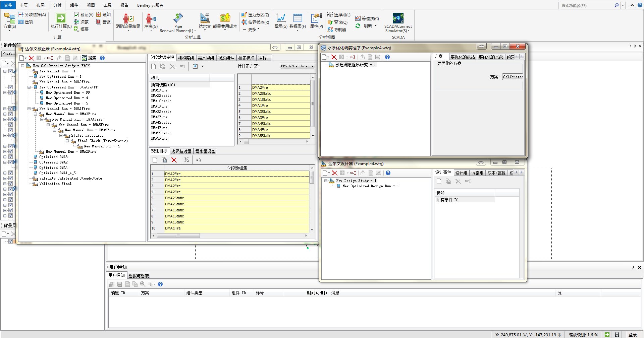This screenshot has height=338, width=644.
Task: Click 搜索 search in Darwin Calibrator toolbar
Action: [x=89, y=58]
